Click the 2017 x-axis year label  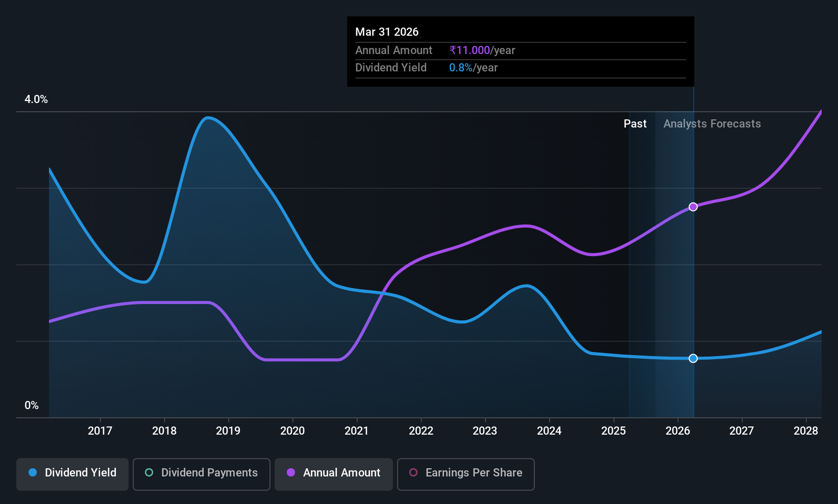(100, 431)
